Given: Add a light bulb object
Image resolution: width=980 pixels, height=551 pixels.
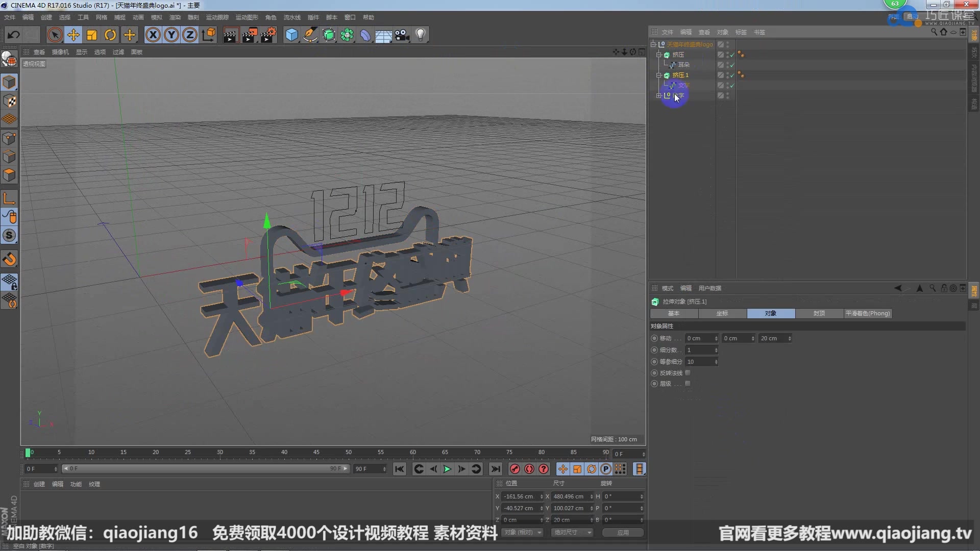Looking at the screenshot, I should tap(421, 35).
